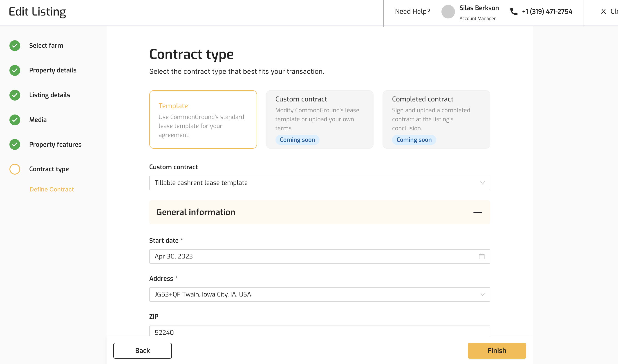This screenshot has height=364, width=618.
Task: Click the Property features checkmark icon
Action: point(15,144)
